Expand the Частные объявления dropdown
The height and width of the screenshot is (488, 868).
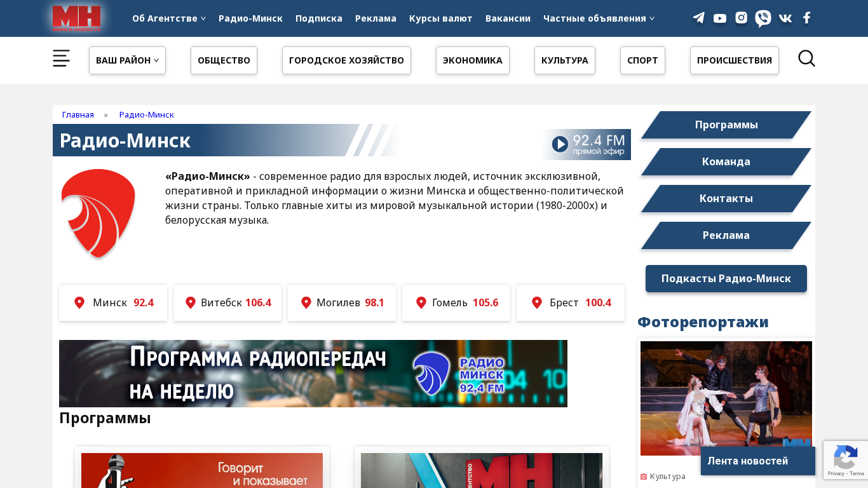tap(599, 18)
